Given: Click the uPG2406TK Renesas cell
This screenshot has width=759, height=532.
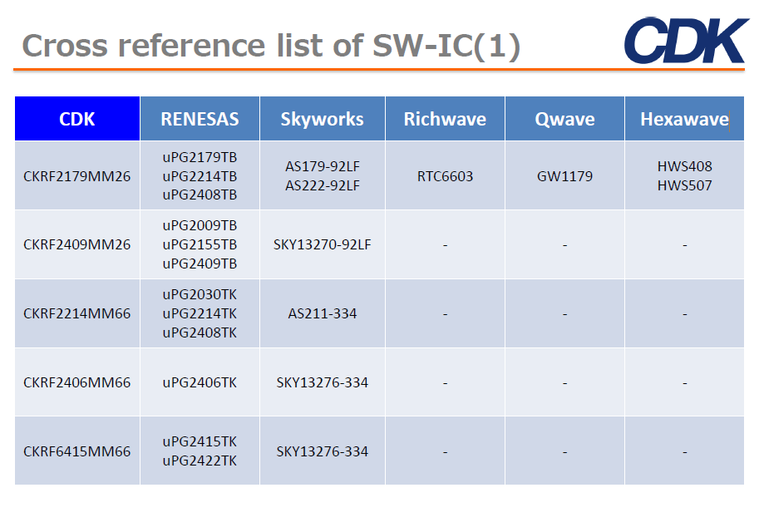Looking at the screenshot, I should (x=200, y=382).
